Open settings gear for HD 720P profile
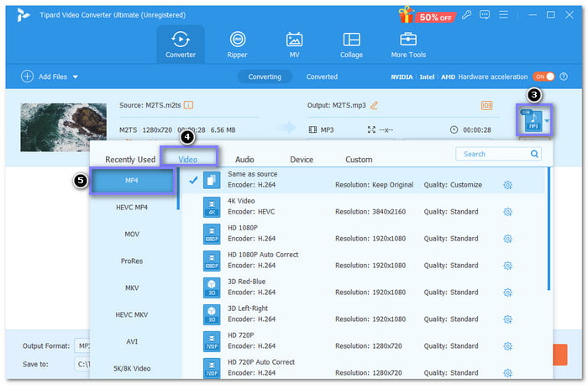Image resolution: width=588 pixels, height=385 pixels. 507,346
